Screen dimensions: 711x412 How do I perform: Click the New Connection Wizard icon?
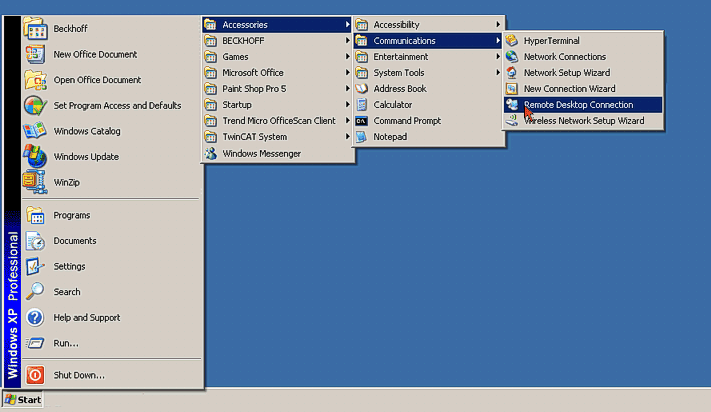coord(512,89)
